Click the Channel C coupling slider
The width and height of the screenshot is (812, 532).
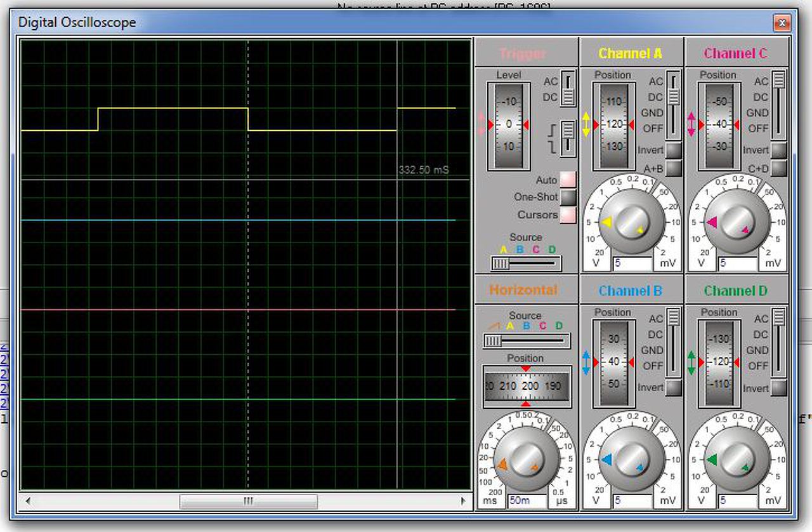778,104
